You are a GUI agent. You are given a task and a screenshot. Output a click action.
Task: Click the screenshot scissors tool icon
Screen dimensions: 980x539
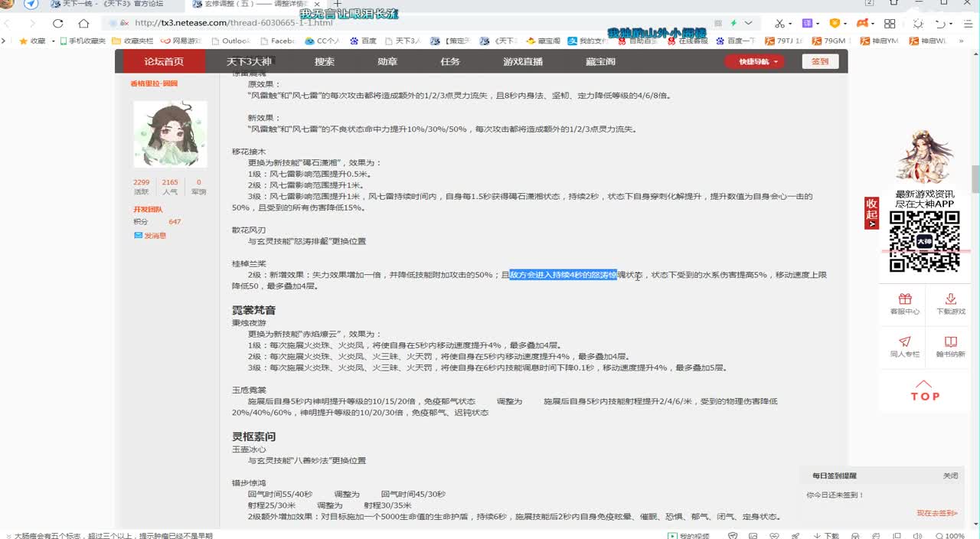[x=779, y=23]
